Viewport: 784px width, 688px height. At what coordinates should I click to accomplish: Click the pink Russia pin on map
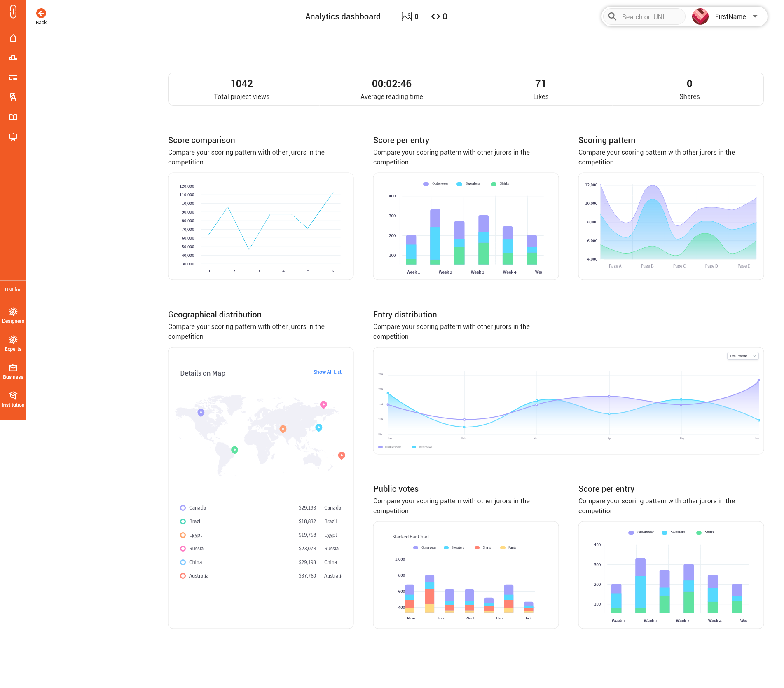pos(323,404)
